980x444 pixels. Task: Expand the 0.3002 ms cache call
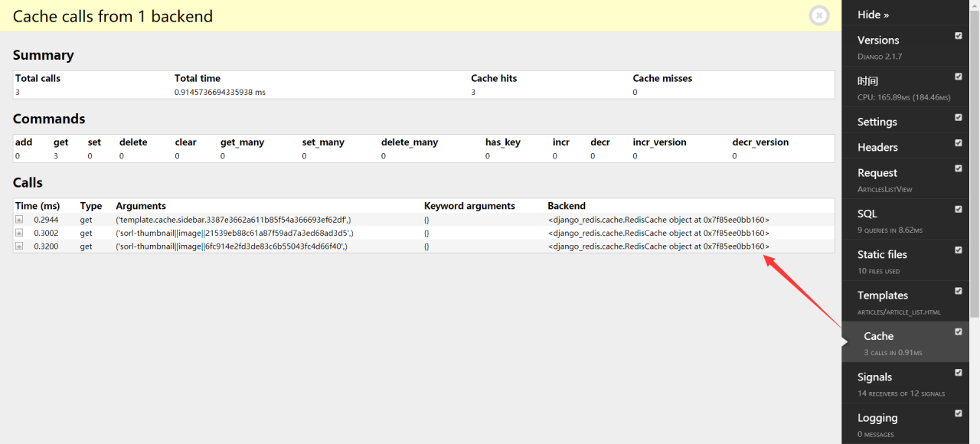click(x=19, y=233)
